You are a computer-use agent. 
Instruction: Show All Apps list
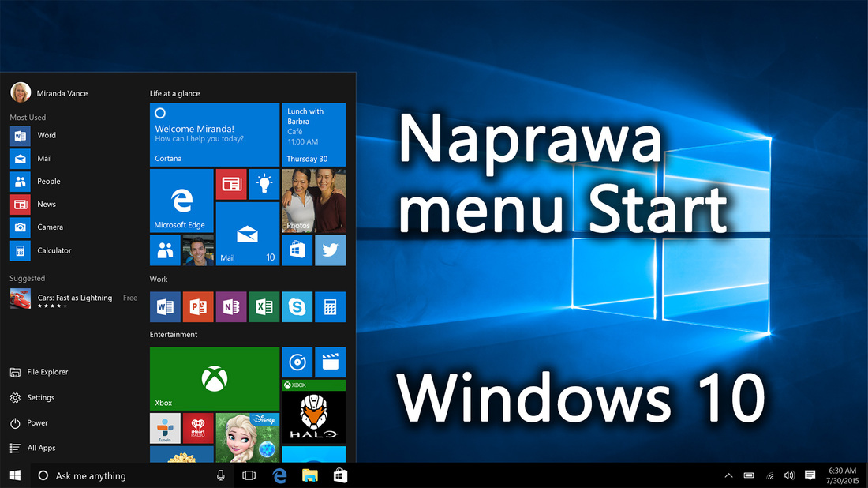pyautogui.click(x=32, y=448)
